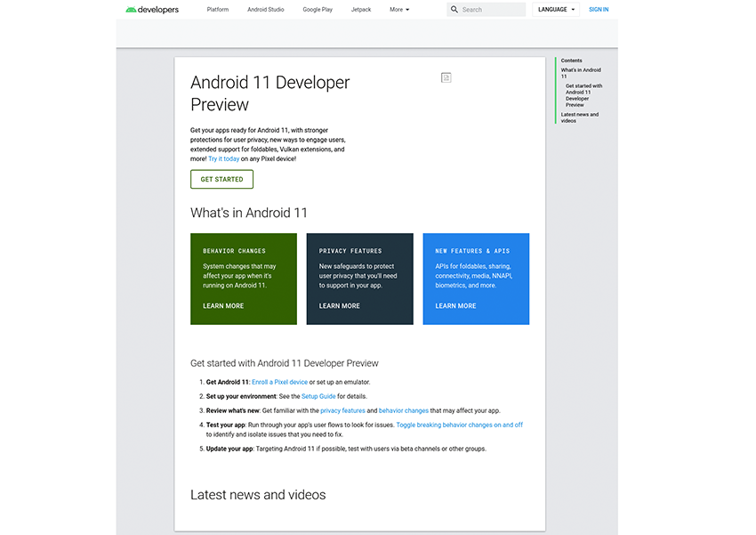The image size is (756, 535).
Task: Expand the More dropdown menu
Action: 399,10
